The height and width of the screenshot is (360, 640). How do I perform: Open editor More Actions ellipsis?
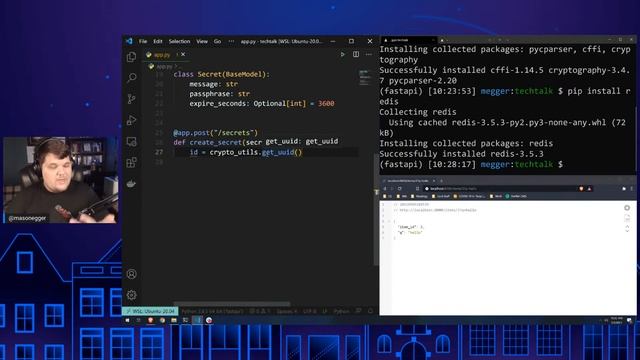pyautogui.click(x=369, y=54)
